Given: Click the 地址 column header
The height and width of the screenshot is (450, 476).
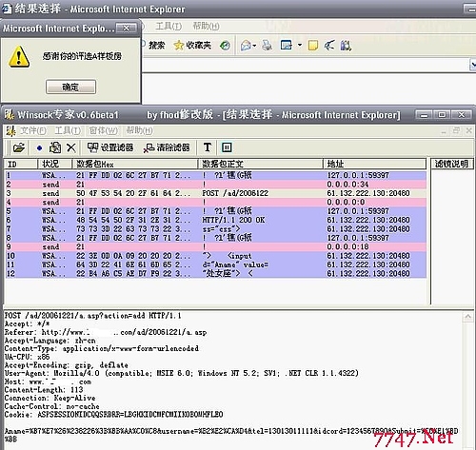Looking at the screenshot, I should click(374, 164).
